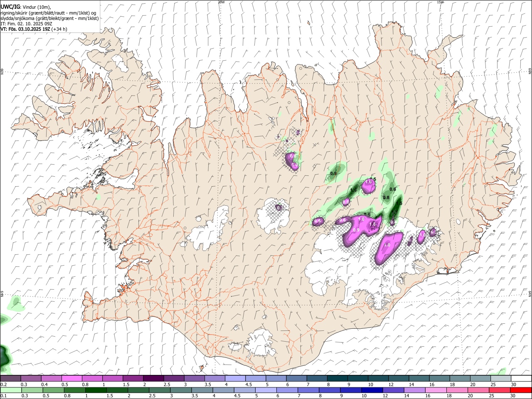
Task: Click the top-row legend swatch between 8 and 9
Action: point(337,379)
